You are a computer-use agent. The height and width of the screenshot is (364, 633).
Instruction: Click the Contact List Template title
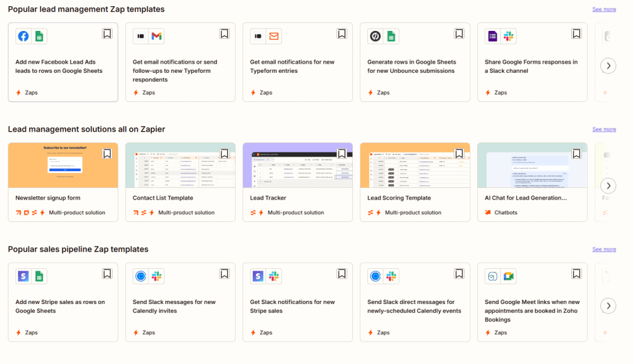point(163,198)
